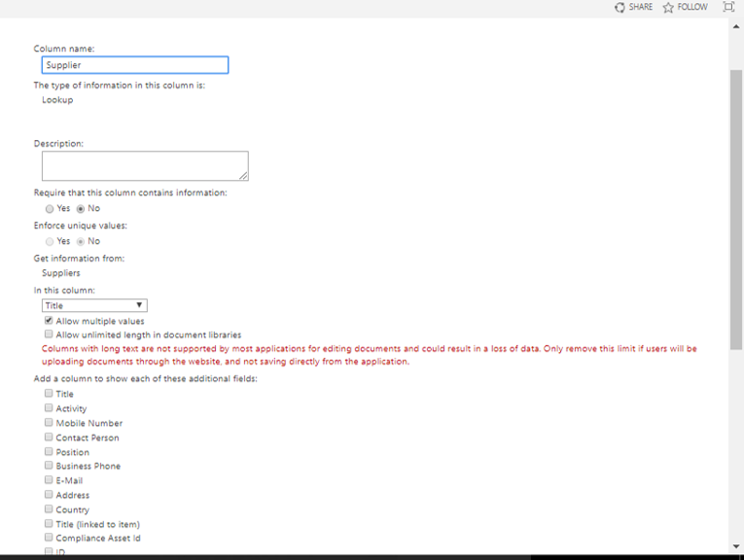Check the Country additional field
The width and height of the screenshot is (744, 560).
point(49,508)
